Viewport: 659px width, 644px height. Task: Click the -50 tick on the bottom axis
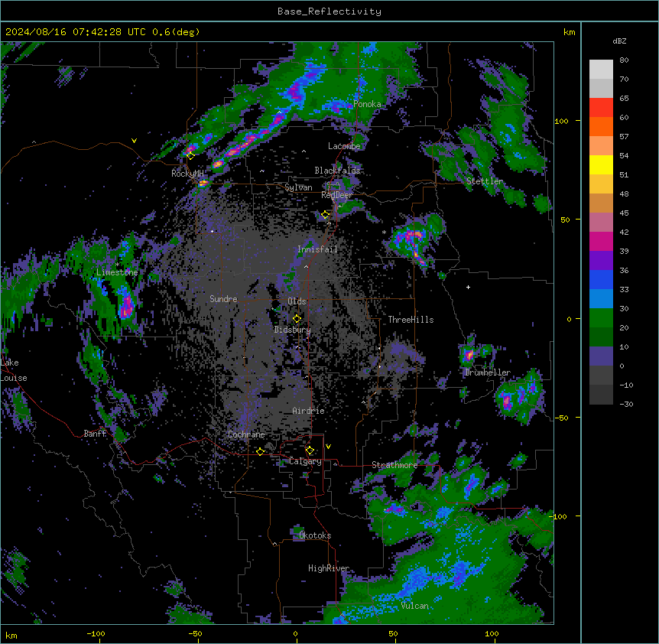195,633
